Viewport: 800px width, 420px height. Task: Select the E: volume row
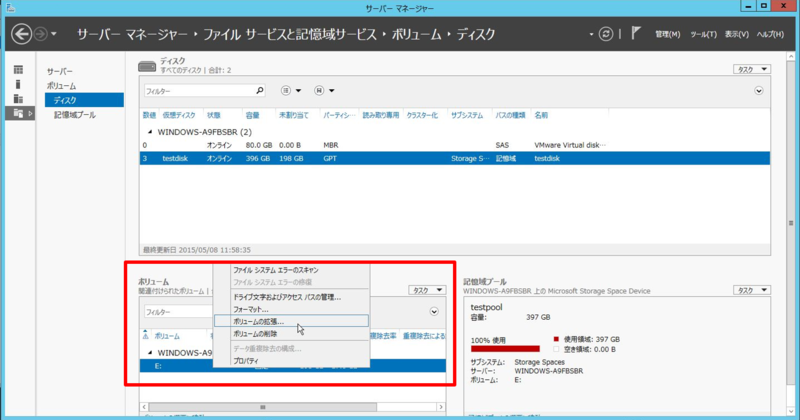tap(293, 366)
